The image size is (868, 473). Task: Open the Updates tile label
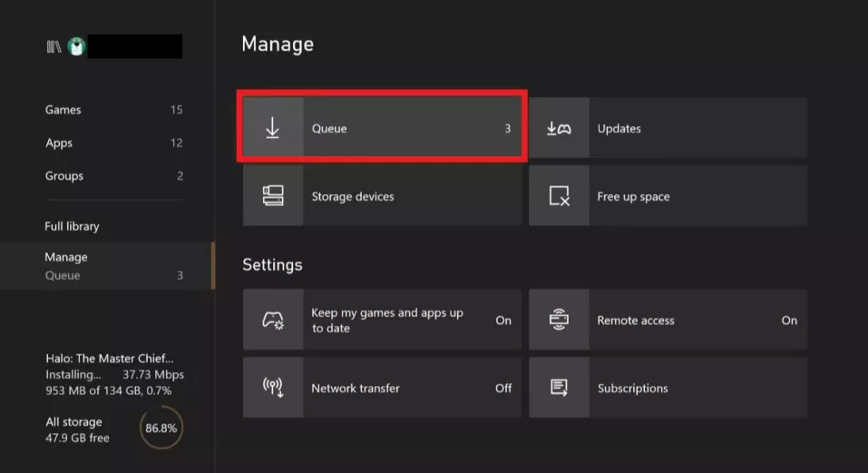click(619, 129)
